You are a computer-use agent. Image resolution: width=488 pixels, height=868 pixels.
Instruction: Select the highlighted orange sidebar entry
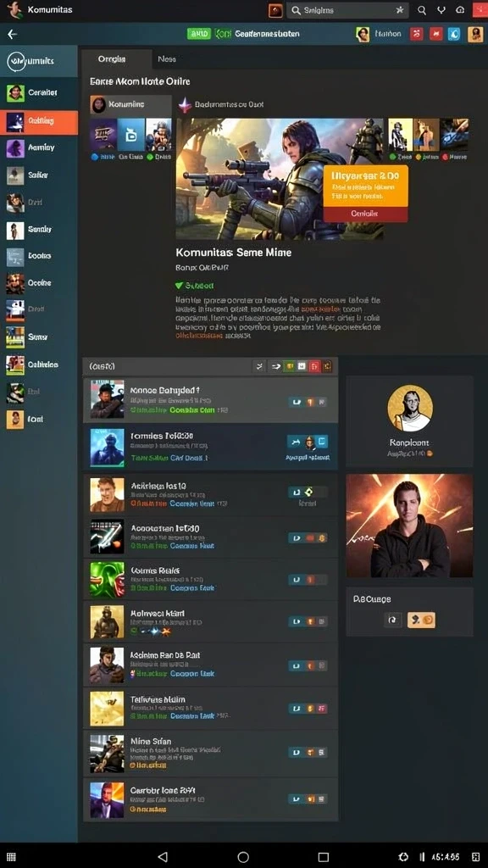pyautogui.click(x=39, y=121)
